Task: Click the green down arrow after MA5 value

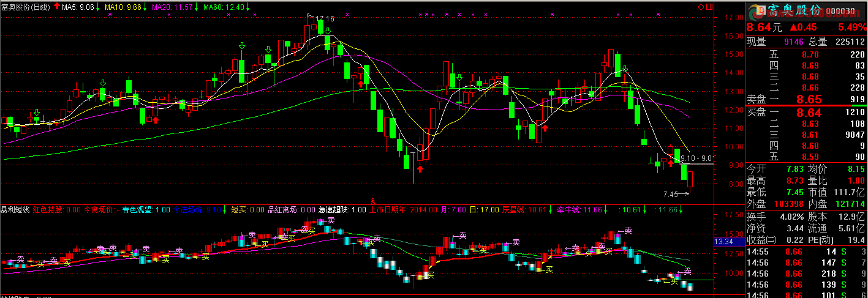Action: click(x=97, y=6)
